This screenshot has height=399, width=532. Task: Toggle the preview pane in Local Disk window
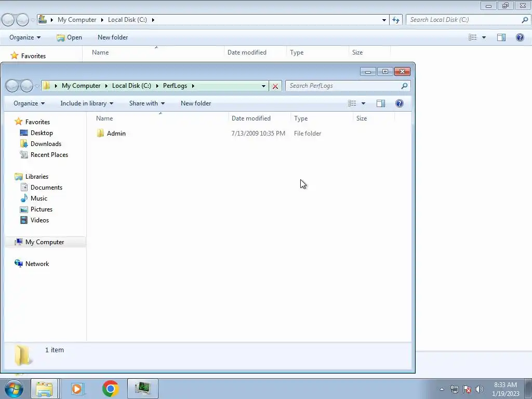501,37
